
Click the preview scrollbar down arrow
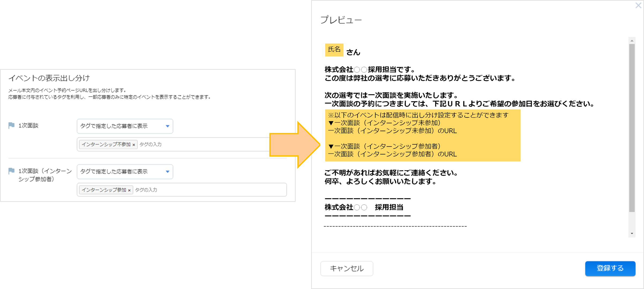632,234
